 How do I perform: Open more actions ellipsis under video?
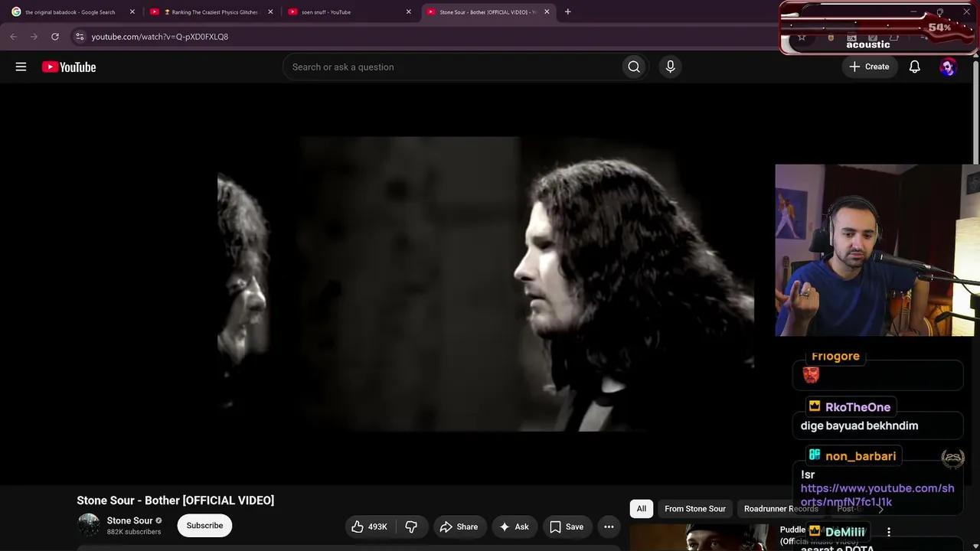(x=609, y=527)
